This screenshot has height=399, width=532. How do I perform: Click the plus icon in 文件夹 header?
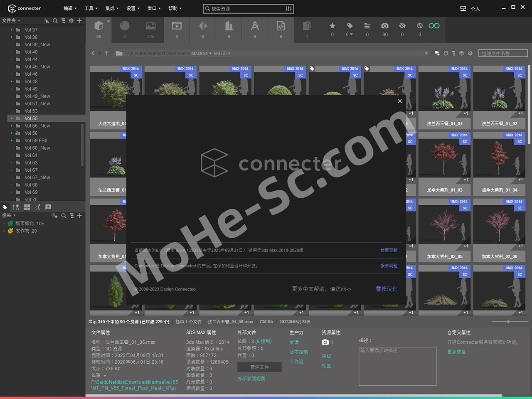pyautogui.click(x=79, y=20)
